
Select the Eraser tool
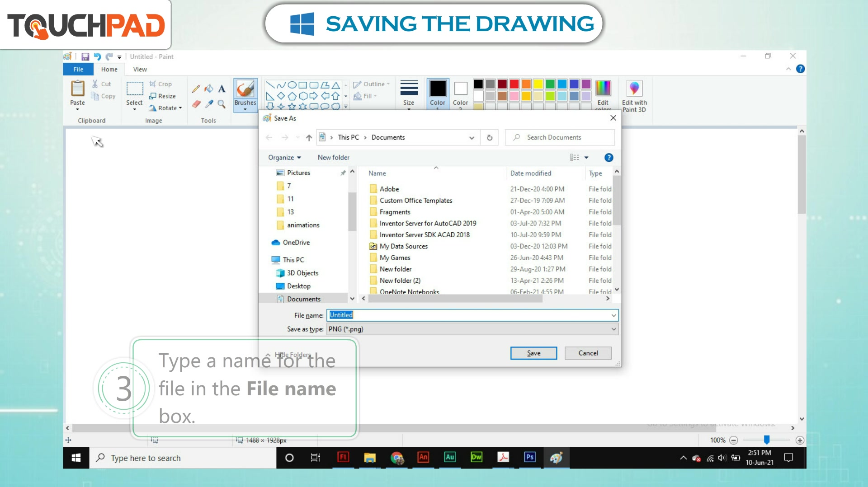tap(196, 104)
